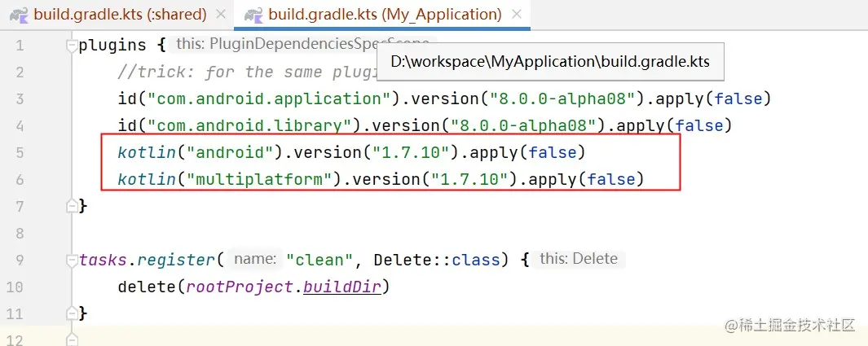Place cursor on "com.android.application" string

pos(269,99)
